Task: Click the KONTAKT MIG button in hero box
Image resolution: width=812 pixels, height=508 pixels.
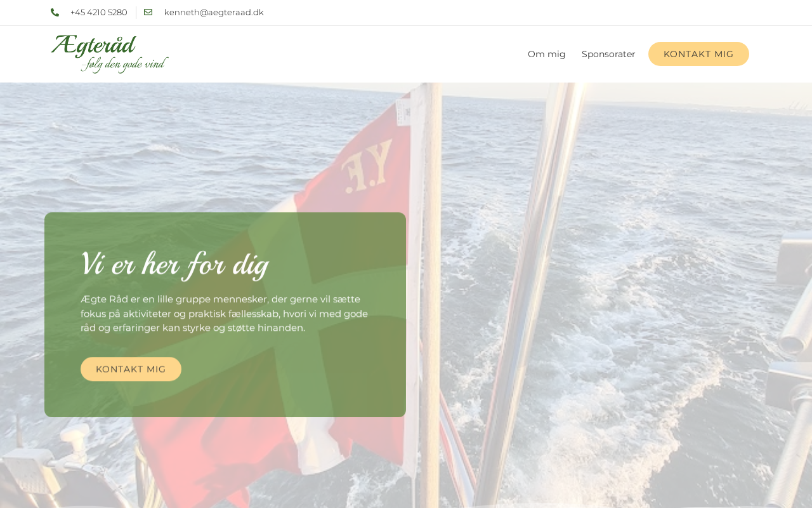Action: coord(131,369)
